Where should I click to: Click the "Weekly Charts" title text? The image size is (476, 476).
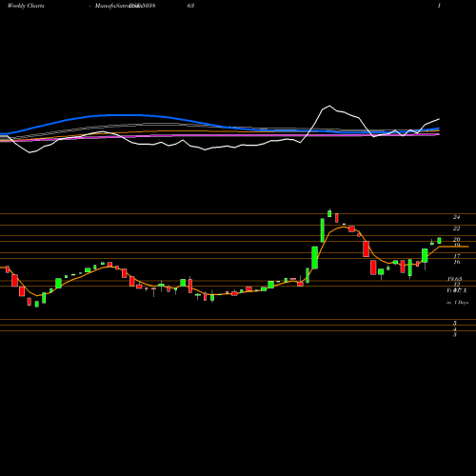tap(26, 6)
